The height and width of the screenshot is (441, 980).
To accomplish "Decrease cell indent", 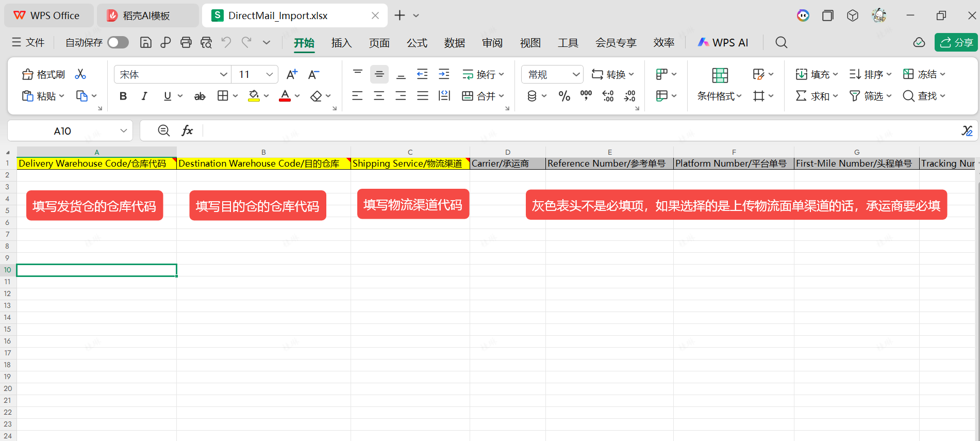I will 422,74.
